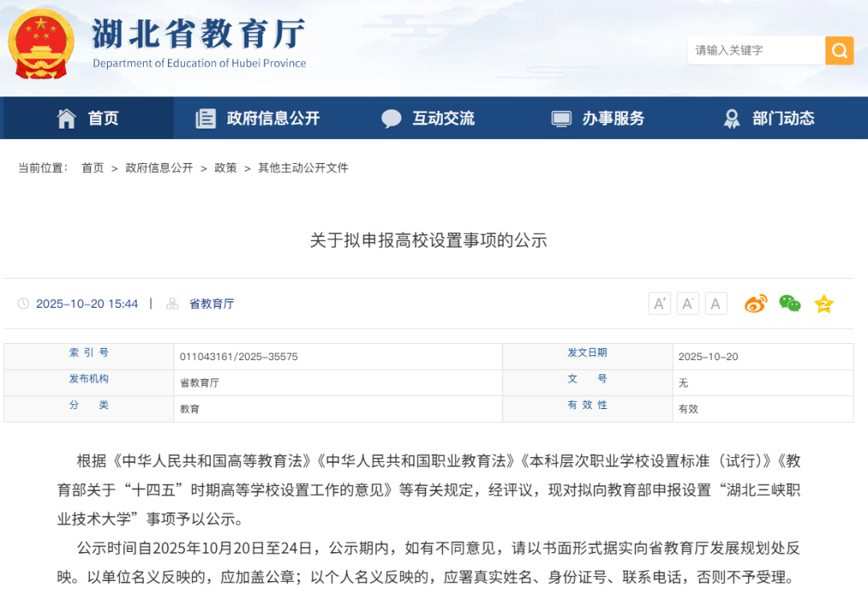Screen dimensions: 868x593
Task: Click the person icon on 部门动态
Action: pyautogui.click(x=731, y=117)
